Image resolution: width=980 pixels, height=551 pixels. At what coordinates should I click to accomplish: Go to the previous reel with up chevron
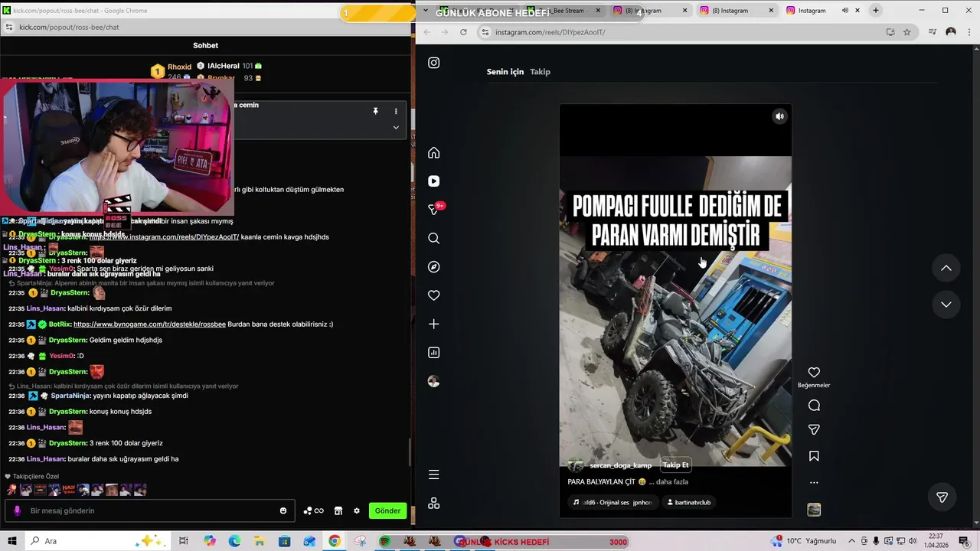click(946, 268)
